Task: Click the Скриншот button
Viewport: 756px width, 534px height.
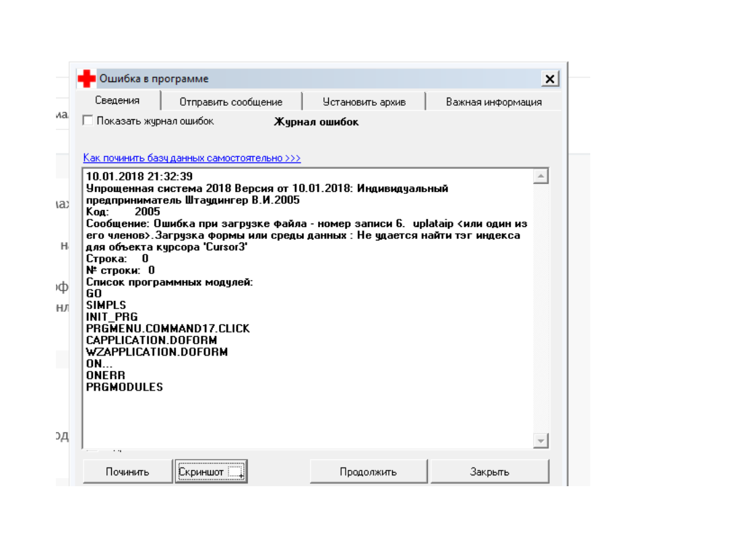Action: click(211, 471)
